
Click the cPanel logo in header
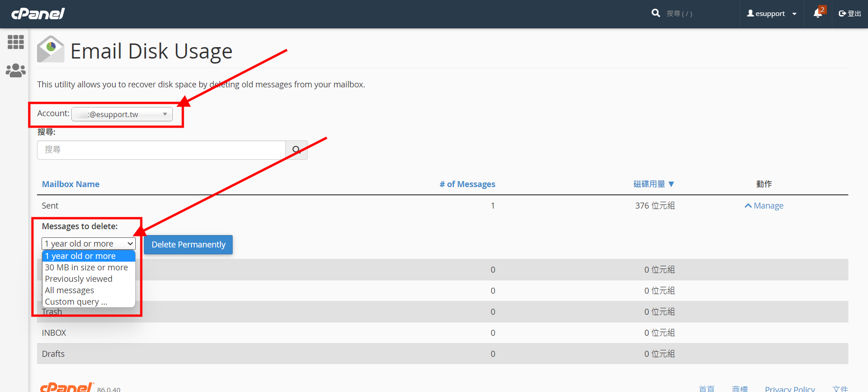tap(38, 14)
